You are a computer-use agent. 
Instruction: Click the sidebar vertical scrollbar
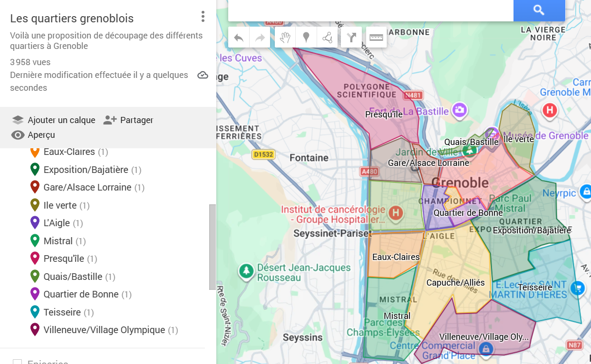(212, 247)
